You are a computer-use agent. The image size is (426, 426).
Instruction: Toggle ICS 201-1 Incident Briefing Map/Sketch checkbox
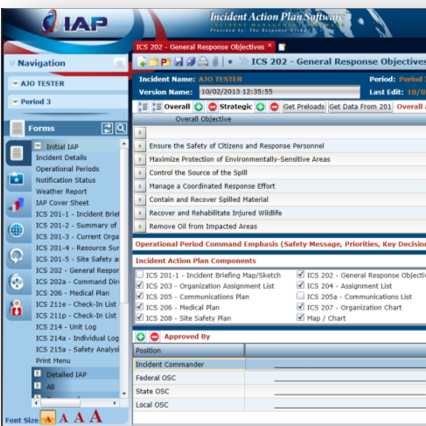(x=140, y=274)
